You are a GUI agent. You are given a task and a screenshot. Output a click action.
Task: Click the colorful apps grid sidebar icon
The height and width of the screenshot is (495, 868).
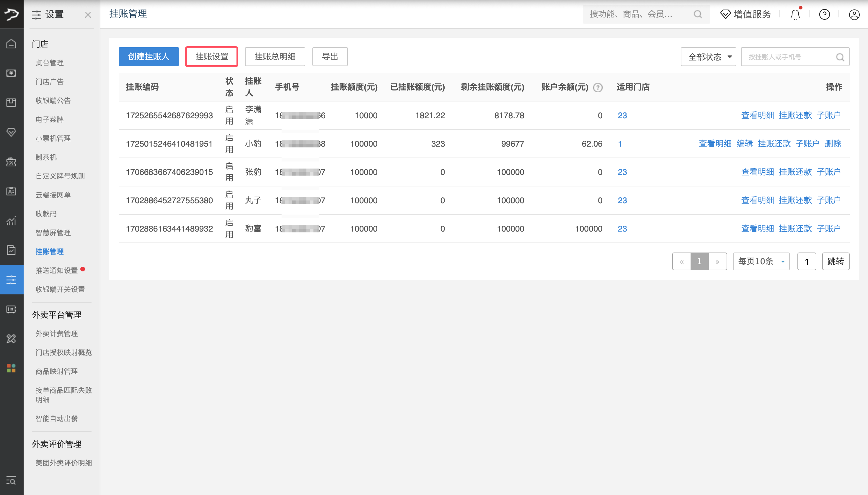[11, 368]
